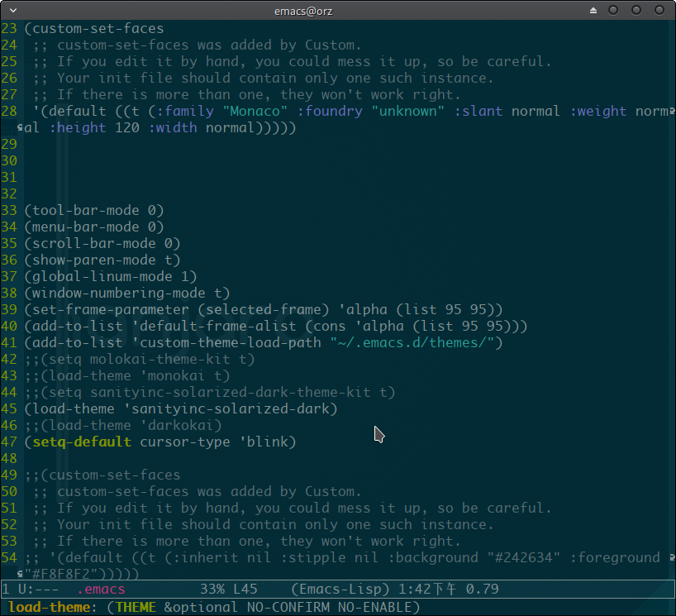The width and height of the screenshot is (676, 616).
Task: Click the "1:42" clock in mode line
Action: point(415,590)
